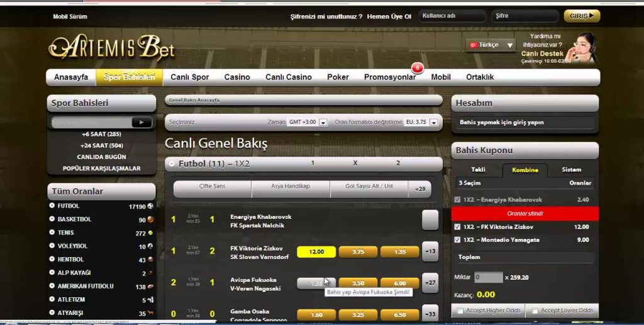Viewport: 644px width, 325px height.
Task: Click the GİRİŞ login button
Action: click(582, 16)
